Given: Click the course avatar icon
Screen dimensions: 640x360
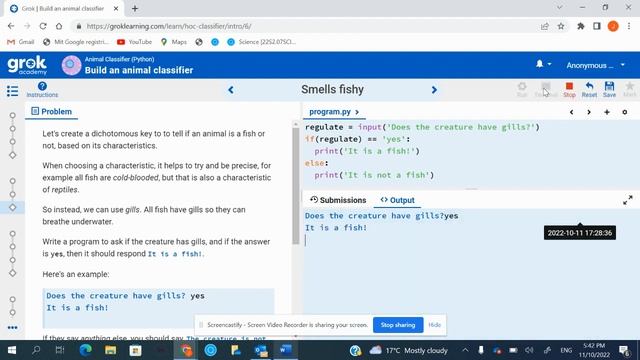Looking at the screenshot, I should click(x=71, y=65).
